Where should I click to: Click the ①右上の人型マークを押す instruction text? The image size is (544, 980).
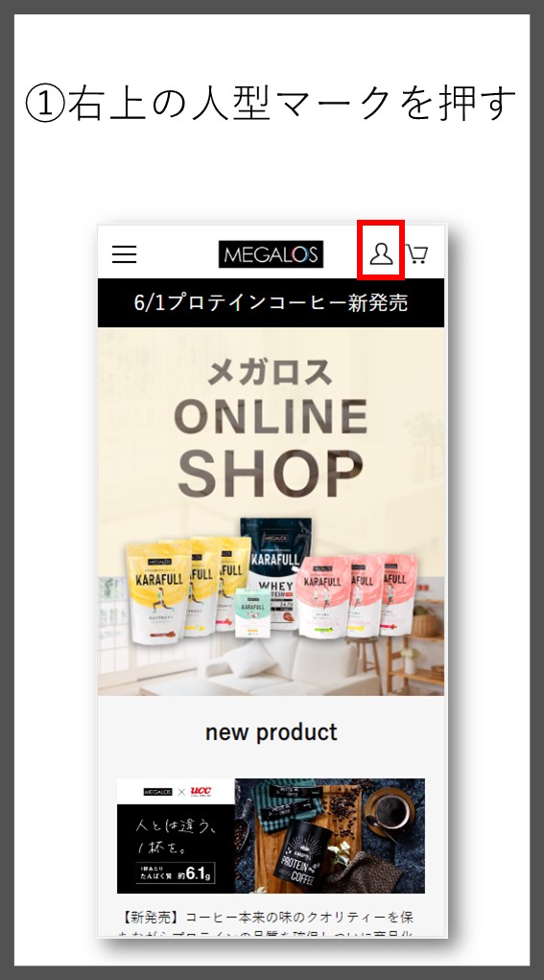pos(272,103)
